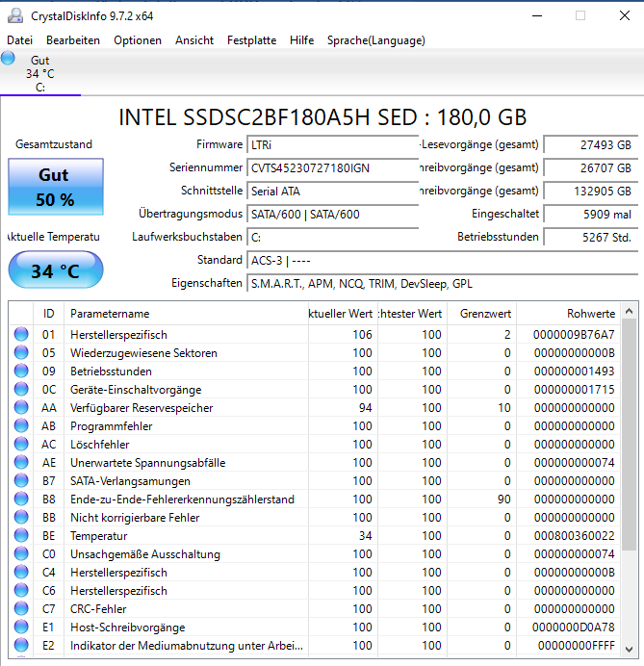Click the CrystalDiskInfo app icon in title bar
This screenshot has width=644, height=666.
coord(15,15)
